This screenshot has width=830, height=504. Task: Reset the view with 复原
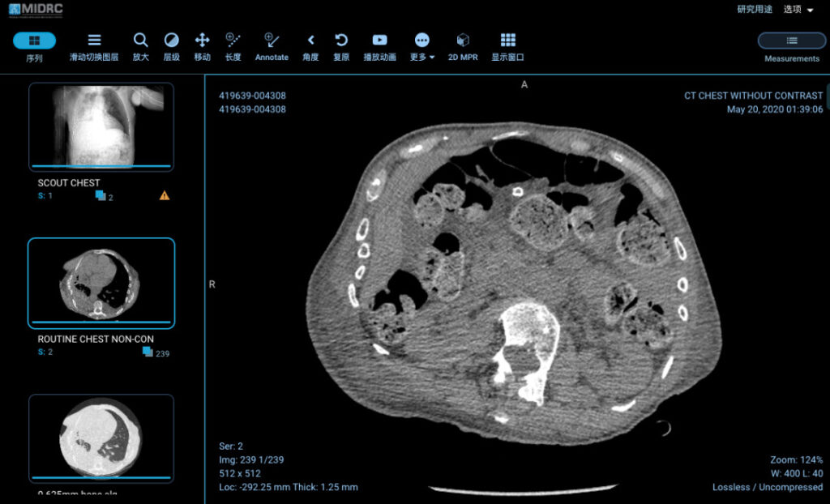pyautogui.click(x=341, y=46)
